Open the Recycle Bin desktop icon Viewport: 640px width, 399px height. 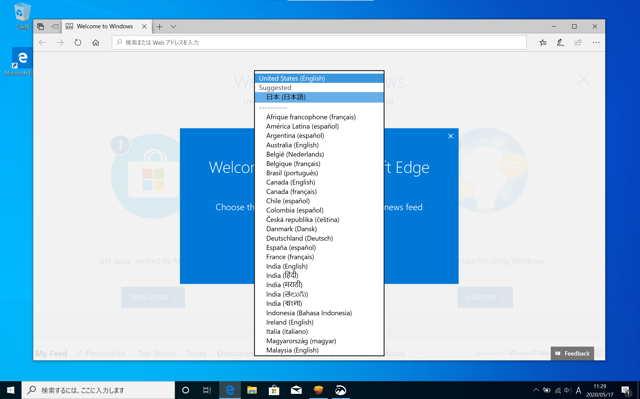coord(22,16)
